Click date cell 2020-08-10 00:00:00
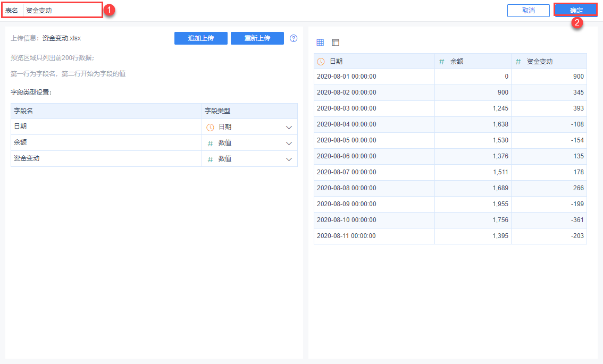The width and height of the screenshot is (603, 364). [x=374, y=220]
